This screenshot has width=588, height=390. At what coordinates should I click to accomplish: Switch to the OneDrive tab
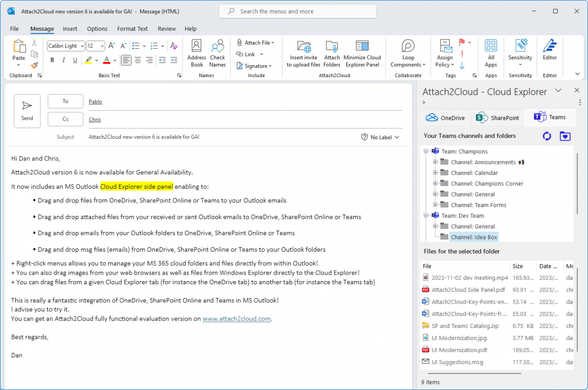coord(445,117)
